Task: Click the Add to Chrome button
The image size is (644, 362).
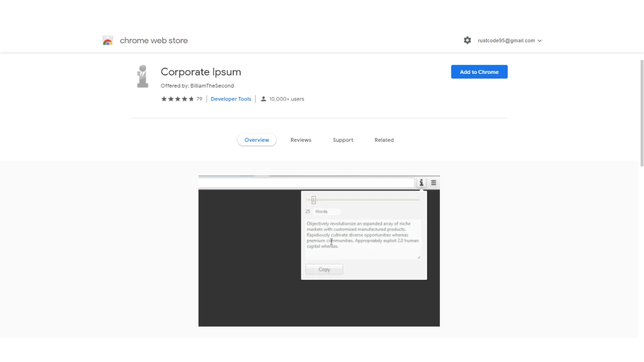Action: click(x=479, y=72)
